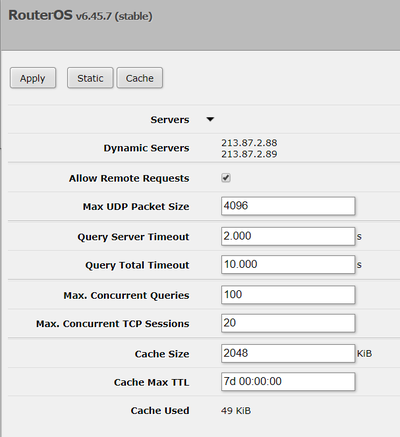Click the Apply button
The height and width of the screenshot is (437, 400).
(33, 78)
